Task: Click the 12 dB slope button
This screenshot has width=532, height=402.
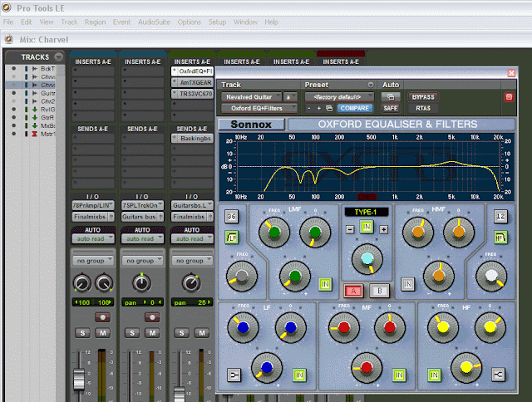Action: coord(500,216)
